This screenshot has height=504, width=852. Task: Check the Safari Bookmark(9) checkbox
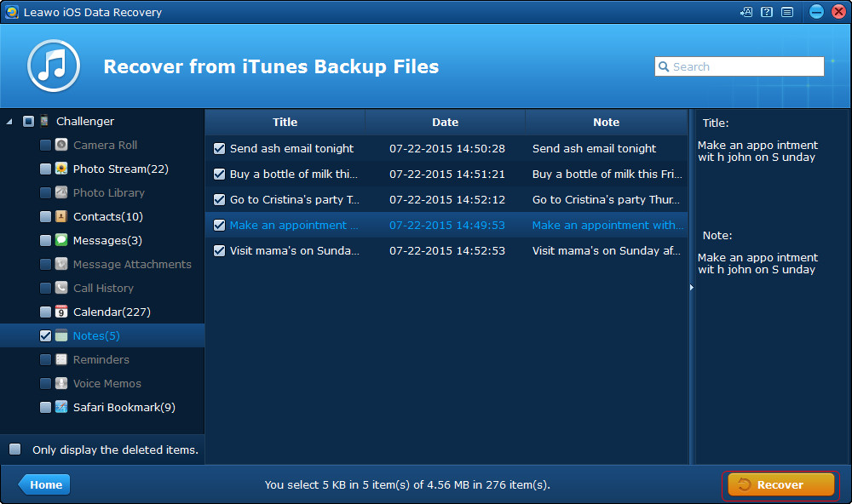tap(46, 407)
